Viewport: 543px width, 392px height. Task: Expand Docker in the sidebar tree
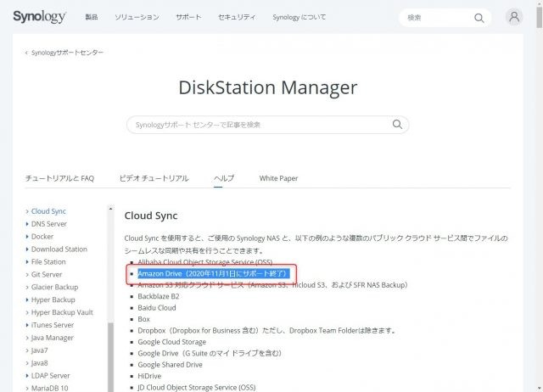[42, 237]
